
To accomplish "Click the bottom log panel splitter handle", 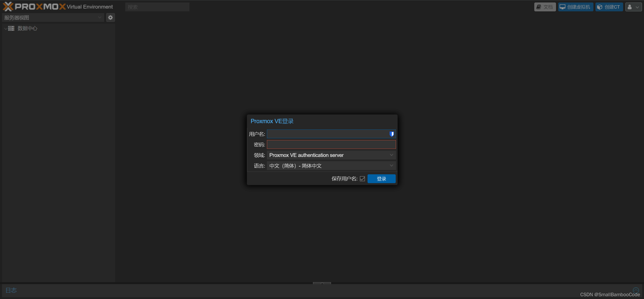I will [322, 283].
